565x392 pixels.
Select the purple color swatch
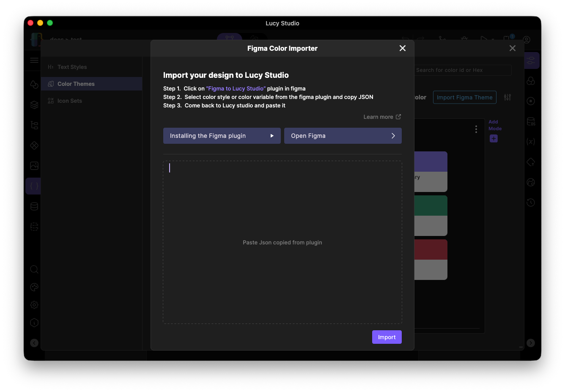point(431,162)
